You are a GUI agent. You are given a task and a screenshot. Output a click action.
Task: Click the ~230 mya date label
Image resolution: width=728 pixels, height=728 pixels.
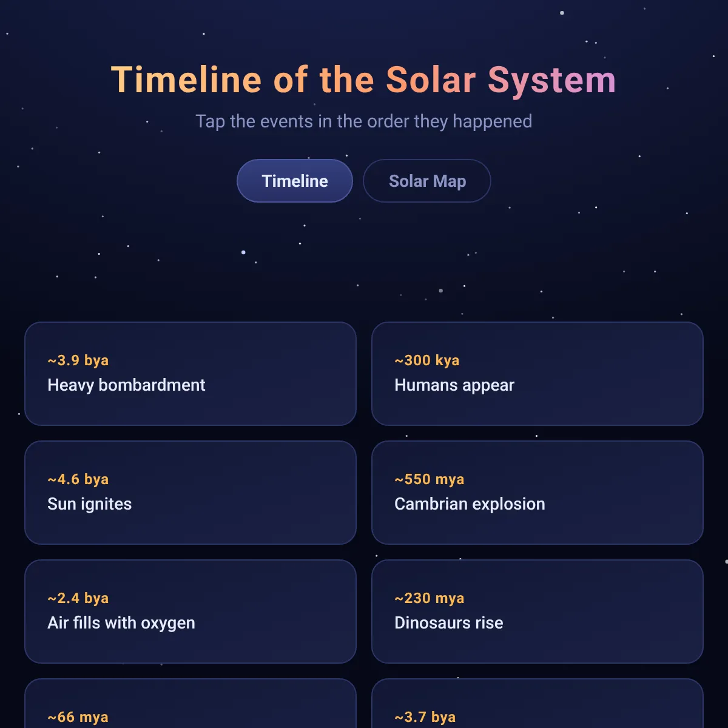(430, 598)
